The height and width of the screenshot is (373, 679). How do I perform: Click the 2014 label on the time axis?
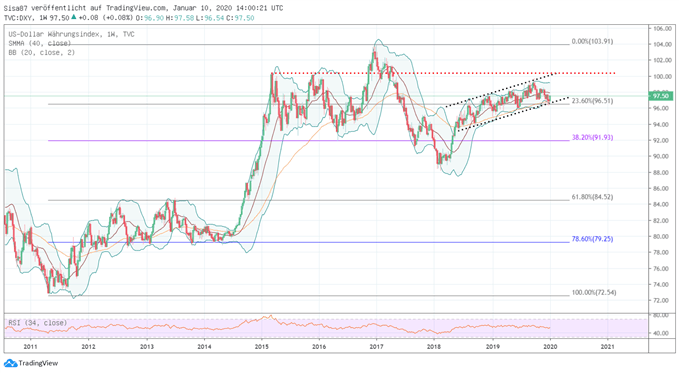204,347
